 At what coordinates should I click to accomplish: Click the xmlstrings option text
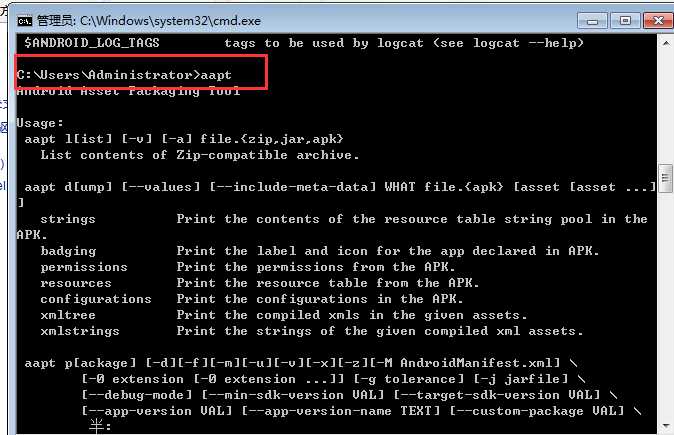pos(80,331)
